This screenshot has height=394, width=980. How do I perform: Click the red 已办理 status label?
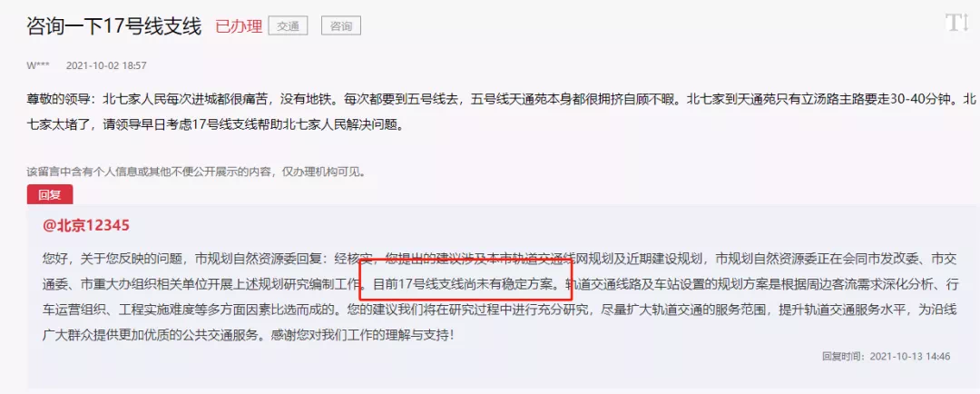coord(239,27)
